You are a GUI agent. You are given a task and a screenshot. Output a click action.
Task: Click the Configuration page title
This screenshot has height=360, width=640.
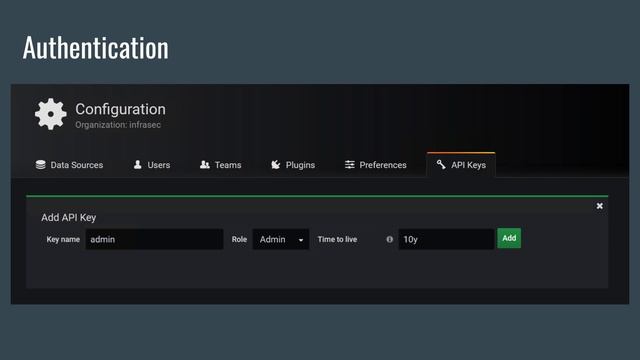[120, 109]
